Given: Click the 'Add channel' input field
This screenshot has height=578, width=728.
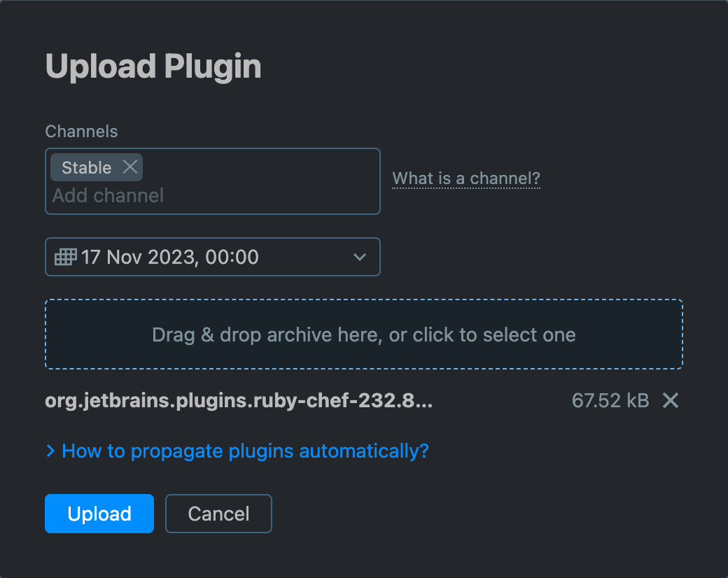Looking at the screenshot, I should tap(108, 196).
